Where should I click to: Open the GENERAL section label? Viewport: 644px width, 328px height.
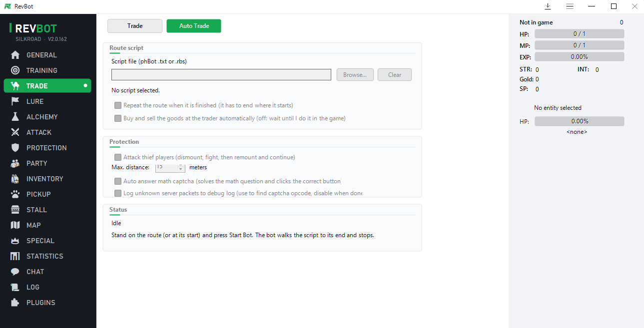tap(41, 55)
